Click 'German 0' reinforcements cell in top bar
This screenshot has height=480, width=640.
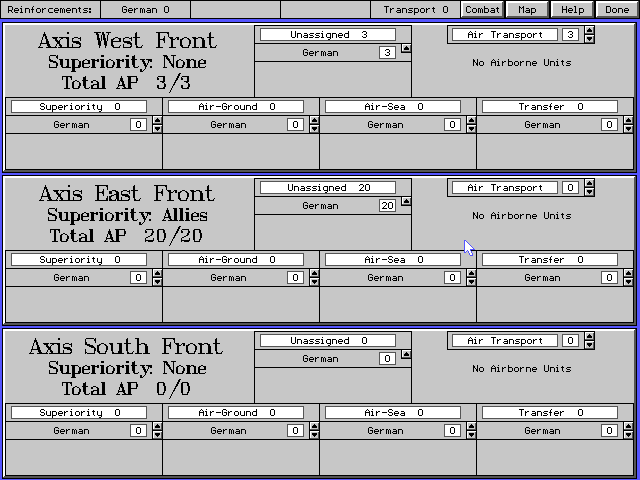pos(145,9)
